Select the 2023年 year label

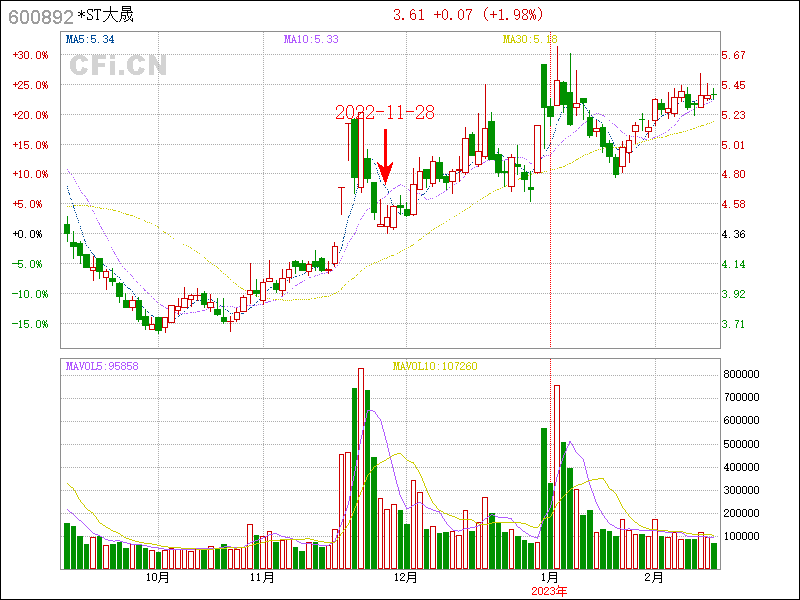(x=549, y=591)
